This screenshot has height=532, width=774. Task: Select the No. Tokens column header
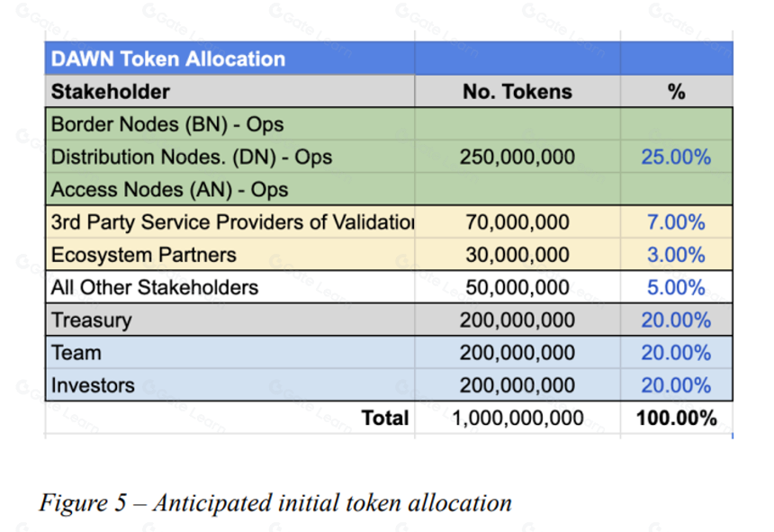click(517, 91)
